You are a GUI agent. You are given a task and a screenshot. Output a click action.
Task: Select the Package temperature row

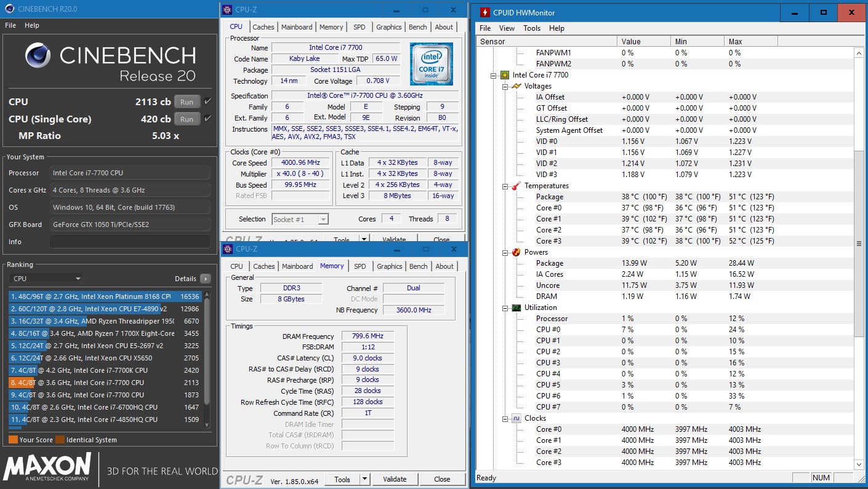click(x=665, y=197)
